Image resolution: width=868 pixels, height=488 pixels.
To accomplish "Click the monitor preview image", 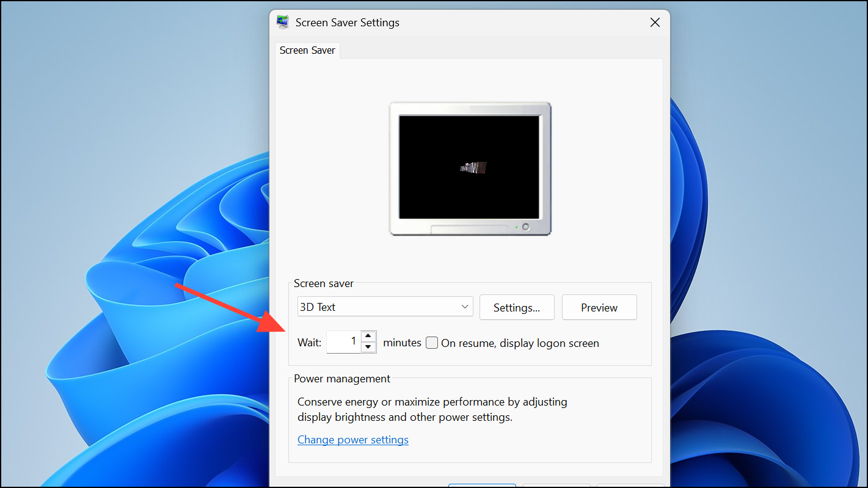I will [470, 169].
